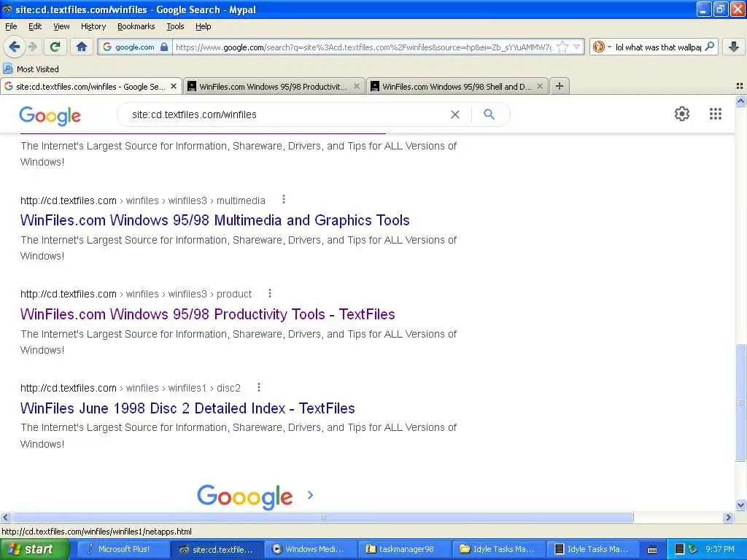
Task: Open the Home page icon
Action: click(82, 47)
